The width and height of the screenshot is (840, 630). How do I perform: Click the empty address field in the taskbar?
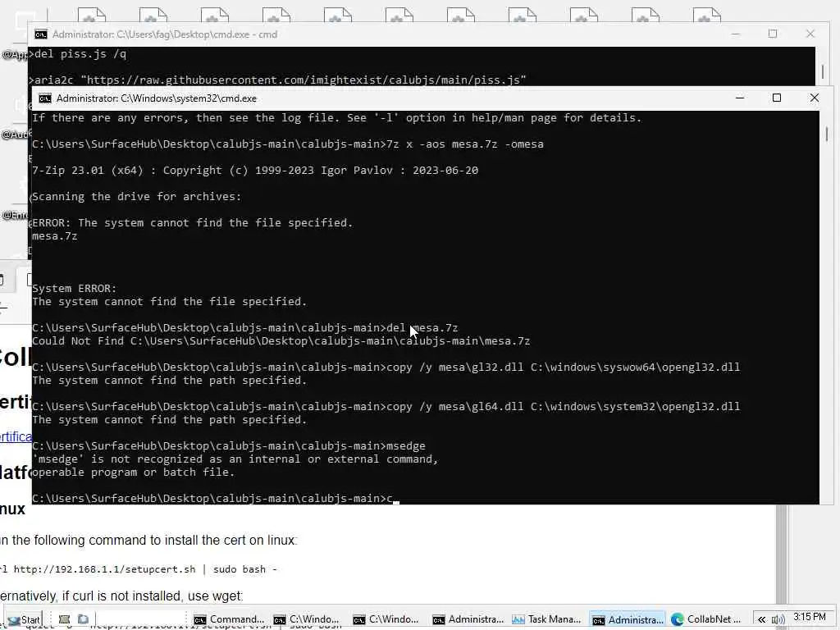point(140,619)
